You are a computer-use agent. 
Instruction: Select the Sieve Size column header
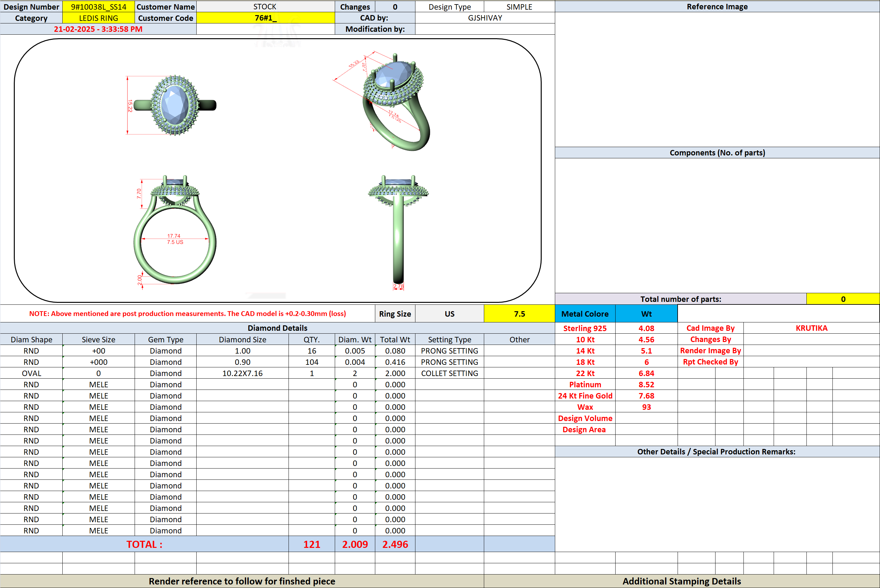[98, 339]
